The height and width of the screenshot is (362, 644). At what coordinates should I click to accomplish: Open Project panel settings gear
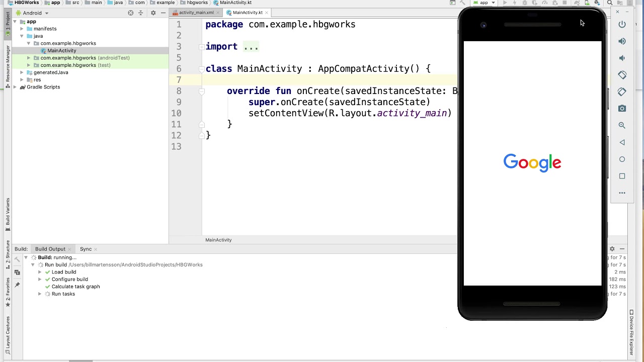(153, 13)
